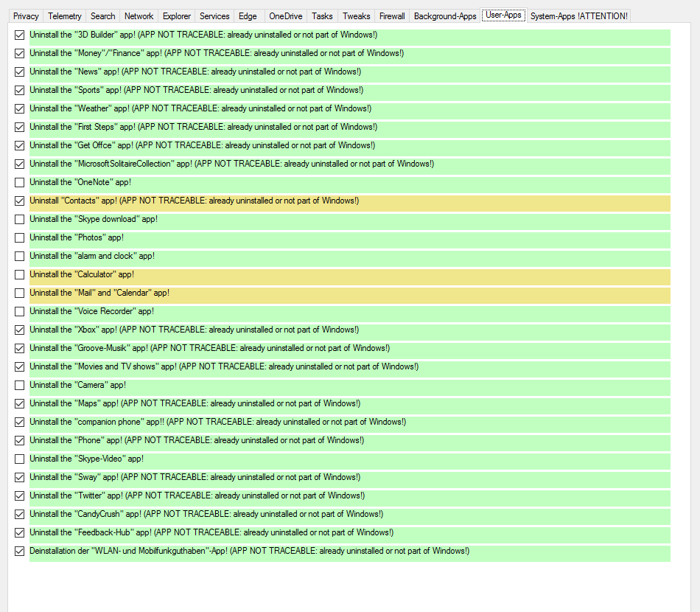Open the System-Apps !ATTENTION! tab
Screen dimensions: 700x612
tap(578, 16)
